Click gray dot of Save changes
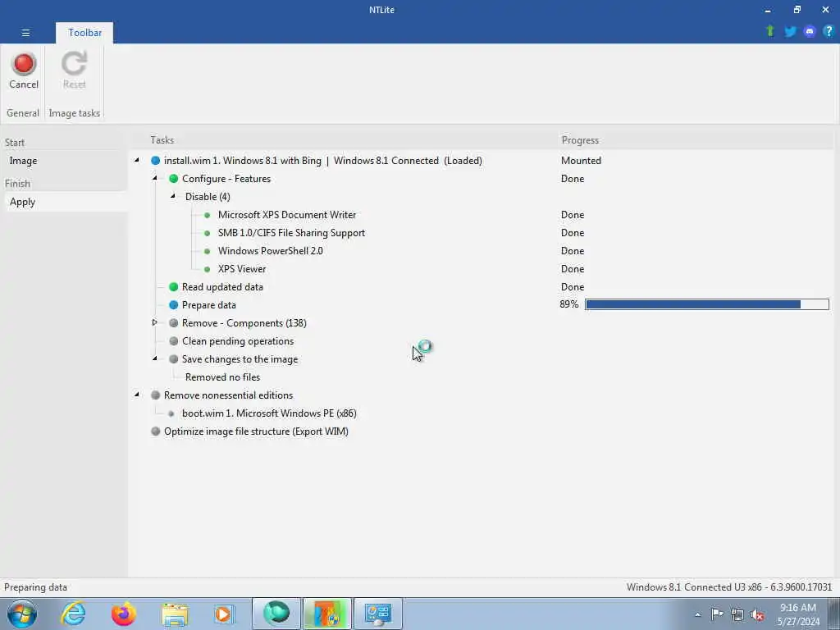840x630 pixels. click(174, 359)
